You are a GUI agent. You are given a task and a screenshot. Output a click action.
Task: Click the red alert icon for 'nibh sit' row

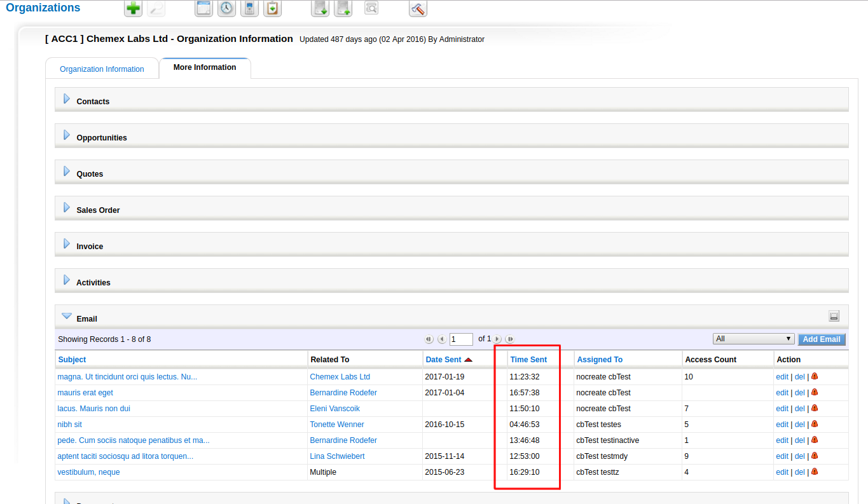coord(815,424)
